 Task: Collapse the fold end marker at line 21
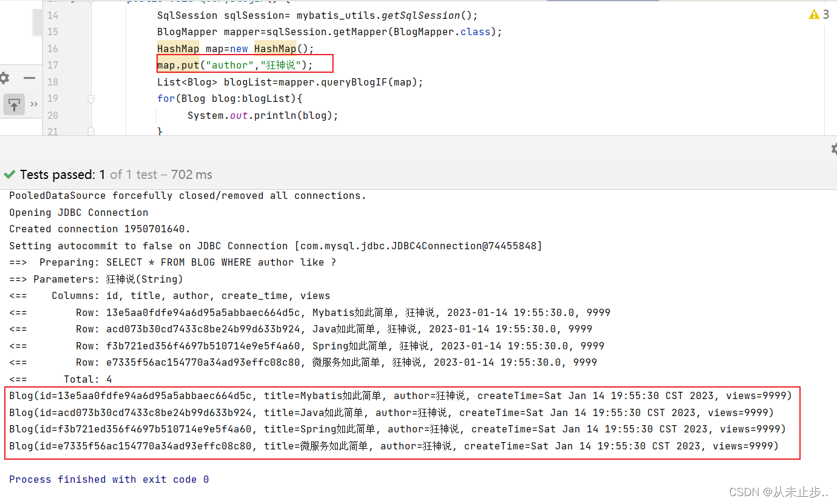tap(90, 131)
